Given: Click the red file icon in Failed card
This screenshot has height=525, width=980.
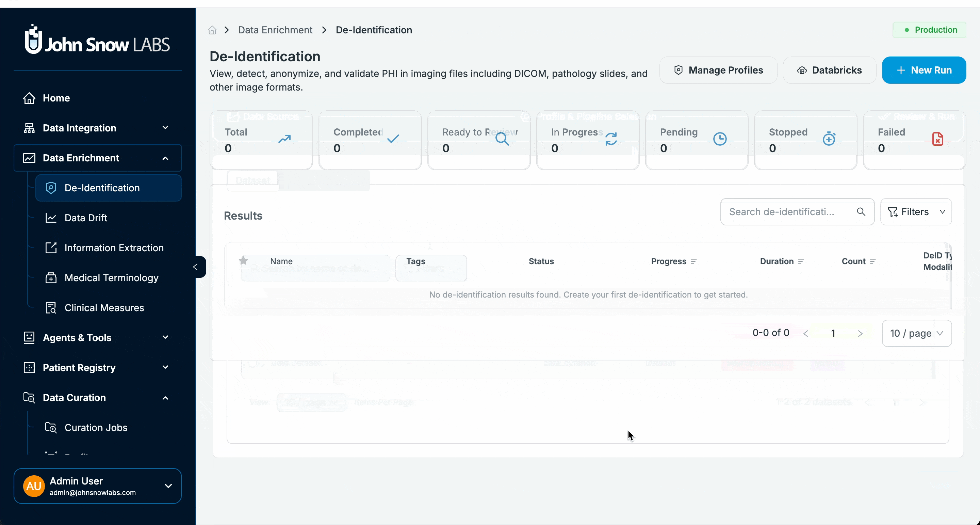Looking at the screenshot, I should 938,139.
